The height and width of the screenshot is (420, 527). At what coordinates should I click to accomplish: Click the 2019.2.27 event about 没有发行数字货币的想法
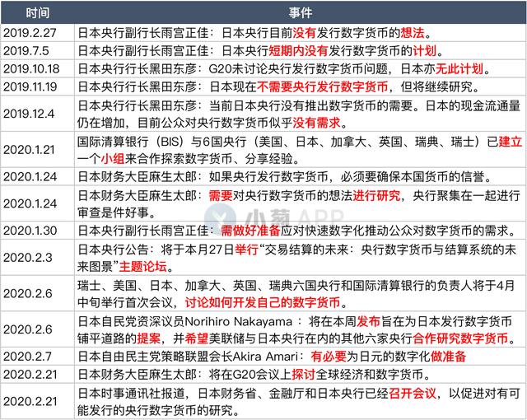point(301,33)
